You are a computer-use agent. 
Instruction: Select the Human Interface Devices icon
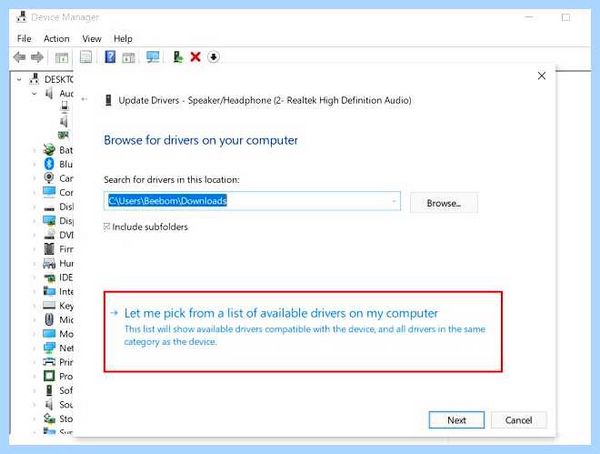49,263
